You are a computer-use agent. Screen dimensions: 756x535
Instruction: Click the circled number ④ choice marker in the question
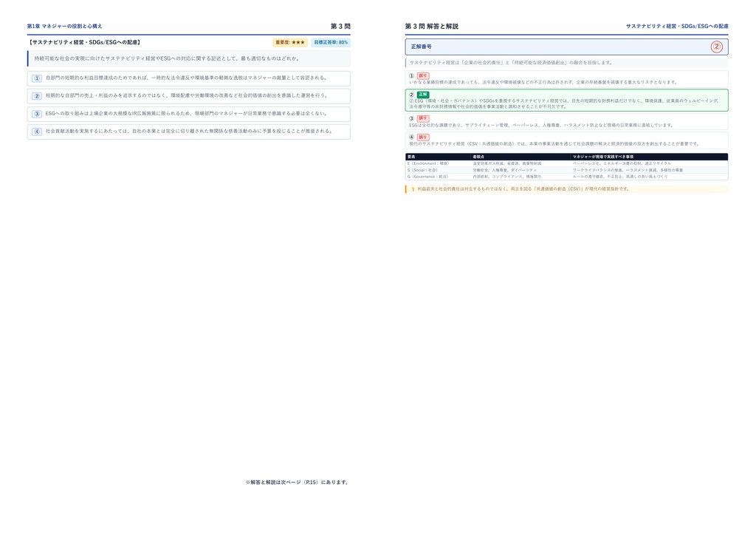(37, 132)
